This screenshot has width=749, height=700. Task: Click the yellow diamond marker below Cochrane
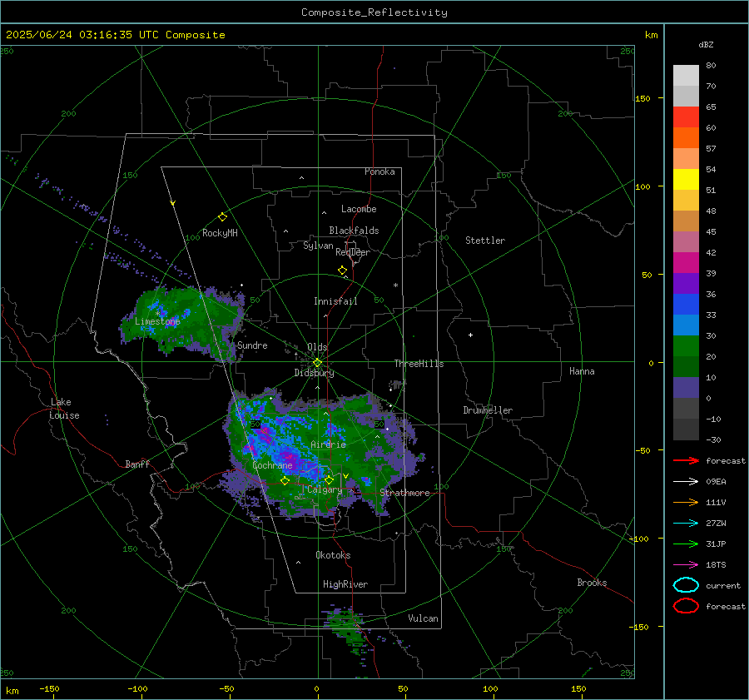tap(285, 481)
